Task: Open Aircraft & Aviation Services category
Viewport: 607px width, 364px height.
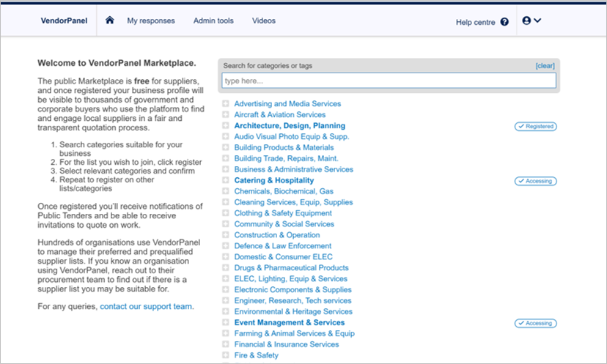Action: click(279, 114)
